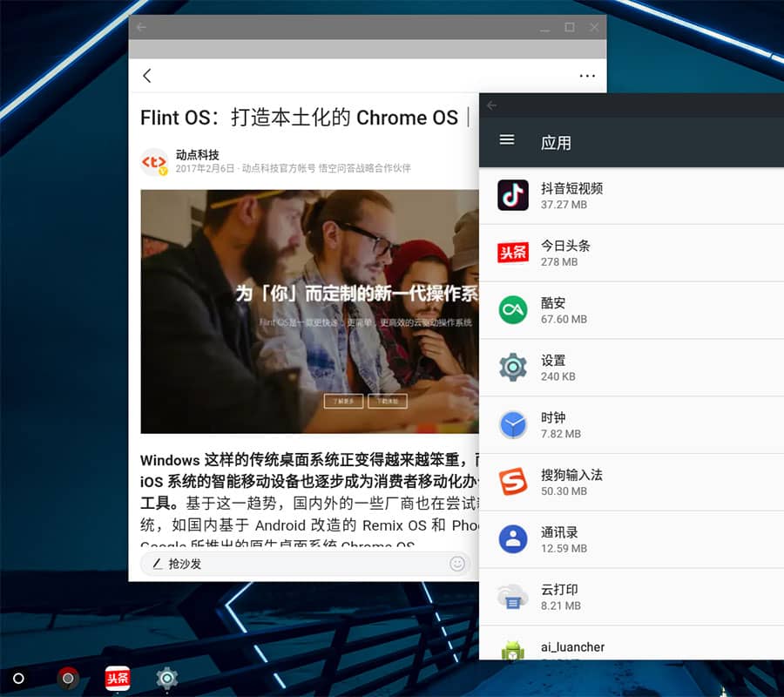Open the launcher circle on the shelf
Image resolution: width=784 pixels, height=697 pixels.
(x=18, y=679)
